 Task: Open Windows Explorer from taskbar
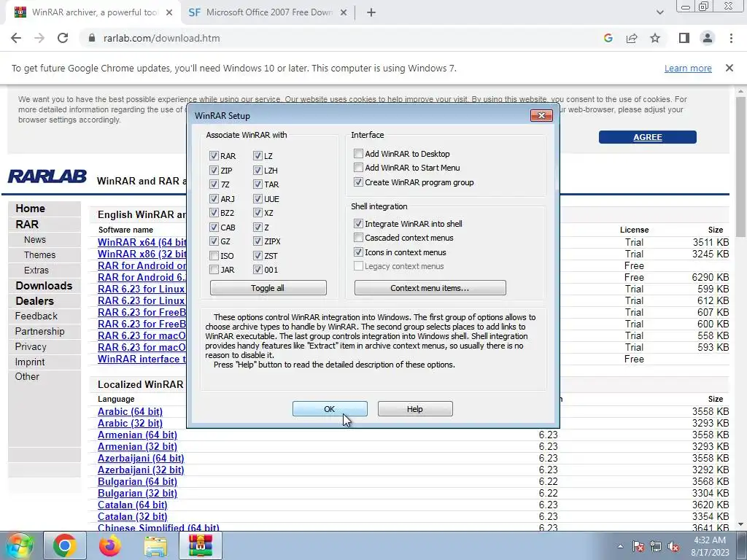pyautogui.click(x=155, y=545)
